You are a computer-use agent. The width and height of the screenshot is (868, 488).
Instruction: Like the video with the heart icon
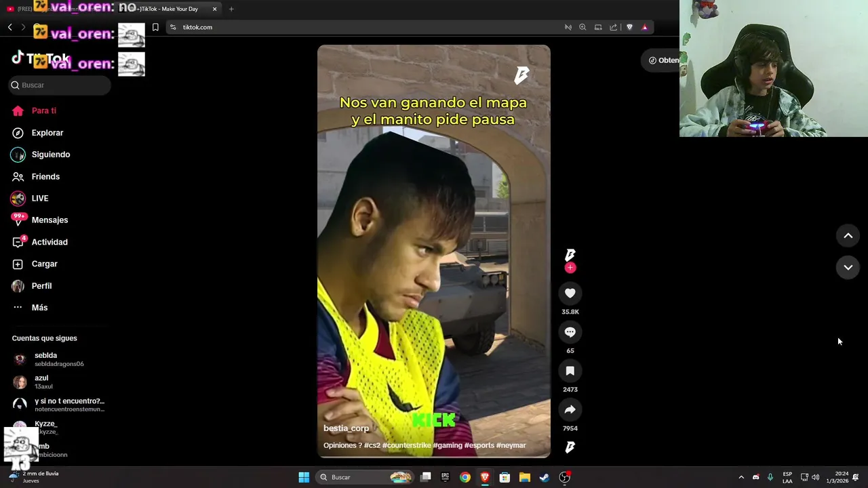[x=570, y=293]
